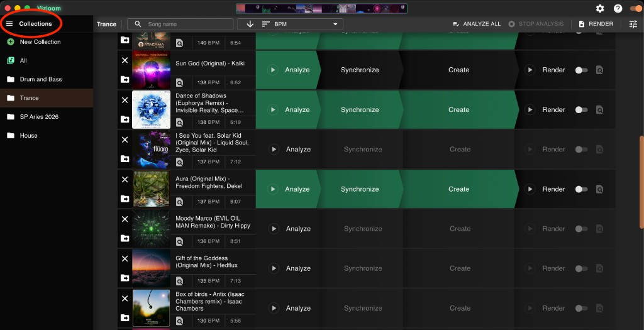This screenshot has width=644, height=330.
Task: Remove Box of birds track with X
Action: [x=125, y=299]
